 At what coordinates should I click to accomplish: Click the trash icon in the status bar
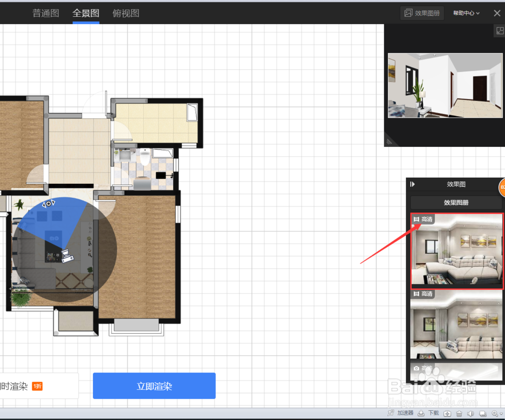pos(459,413)
